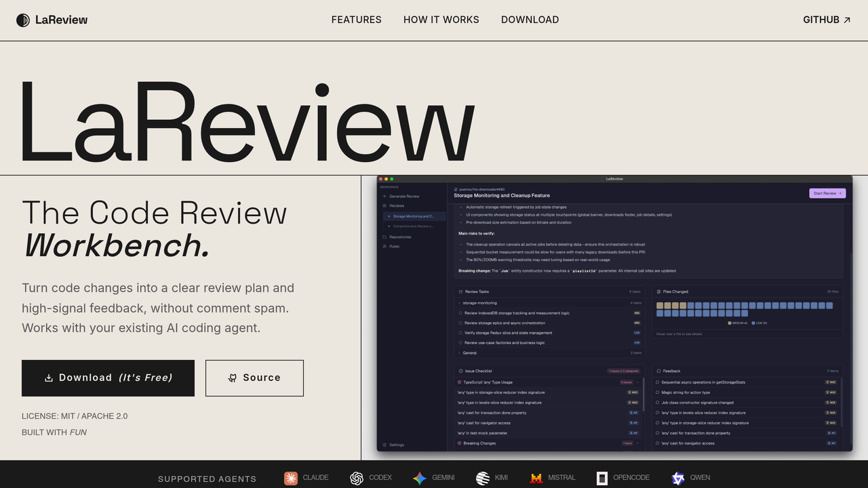Click the Settings gear icon
This screenshot has height=488, width=868.
tap(384, 445)
